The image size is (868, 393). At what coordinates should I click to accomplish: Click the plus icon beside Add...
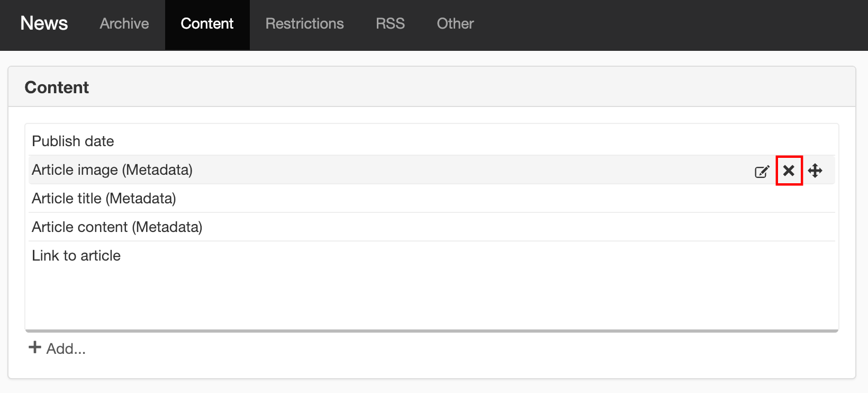tap(35, 347)
